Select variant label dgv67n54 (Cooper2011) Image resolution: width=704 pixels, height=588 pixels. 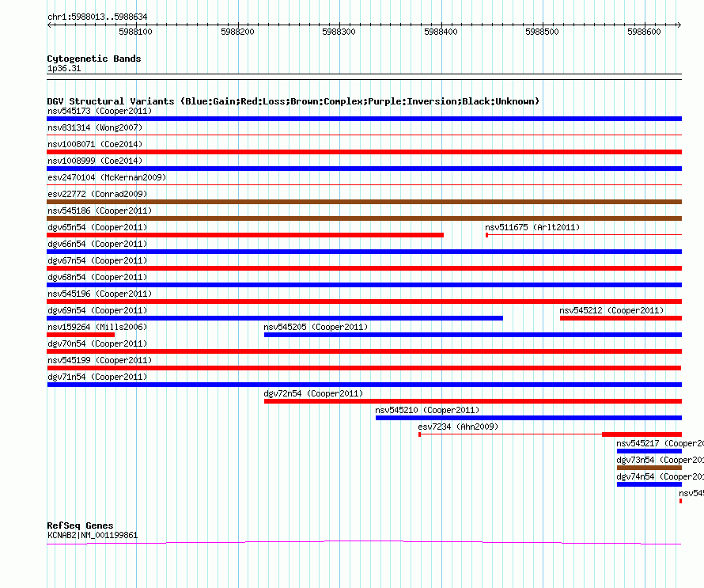point(97,260)
